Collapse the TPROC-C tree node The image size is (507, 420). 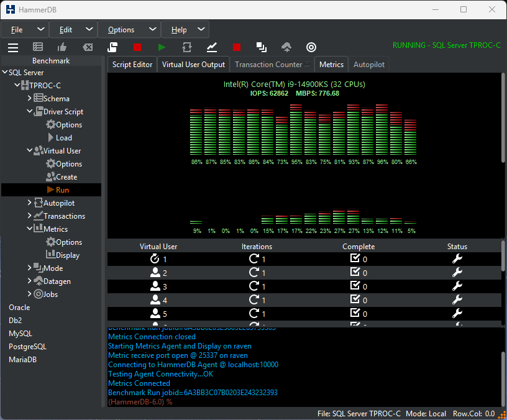[17, 85]
